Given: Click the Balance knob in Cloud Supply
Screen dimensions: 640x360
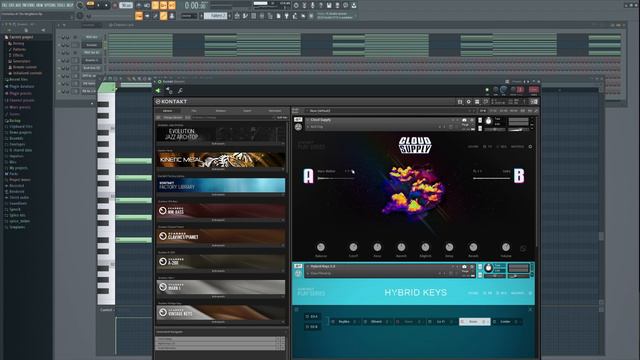Looking at the screenshot, I should 321,247.
